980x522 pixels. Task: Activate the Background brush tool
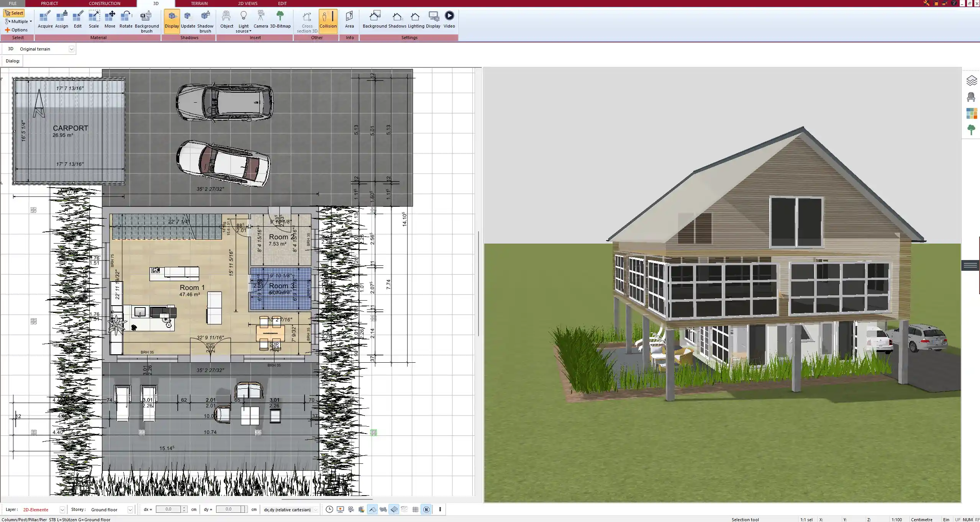147,22
